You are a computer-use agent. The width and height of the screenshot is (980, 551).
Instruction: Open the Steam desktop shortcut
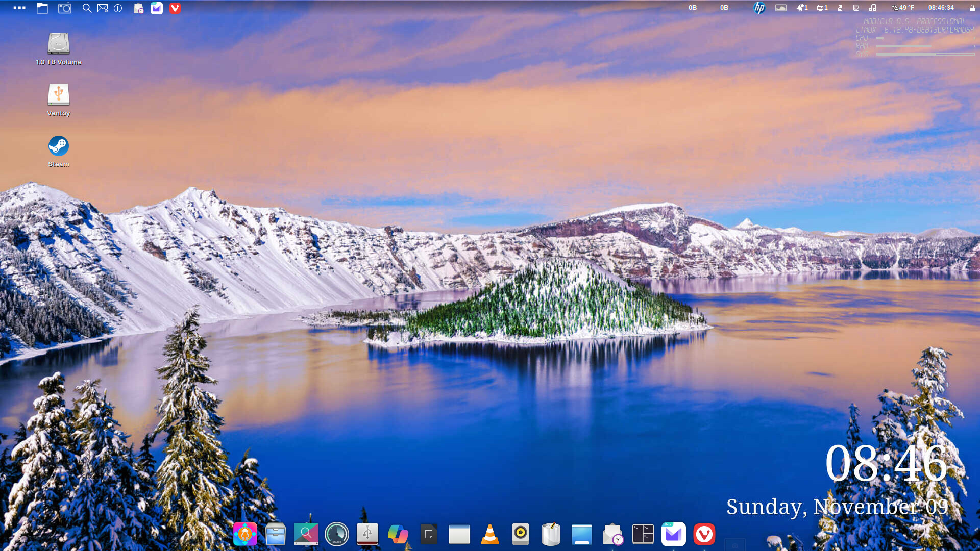coord(59,146)
